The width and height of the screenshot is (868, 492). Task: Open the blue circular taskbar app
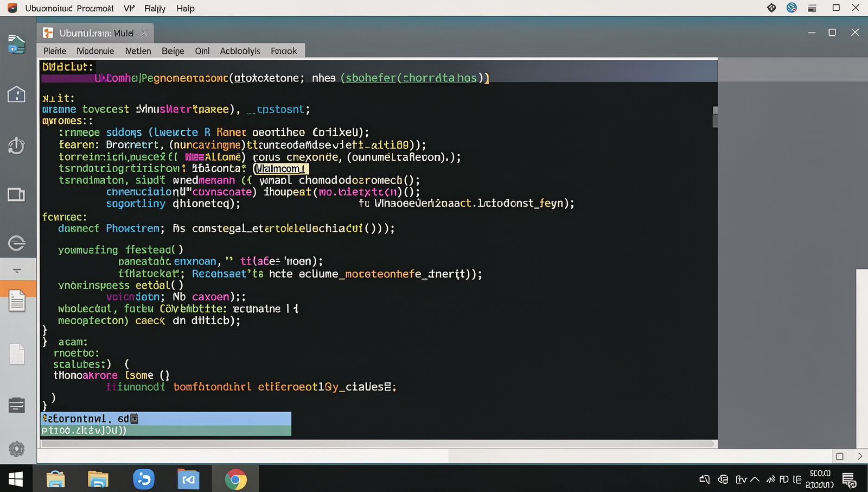[x=144, y=479]
